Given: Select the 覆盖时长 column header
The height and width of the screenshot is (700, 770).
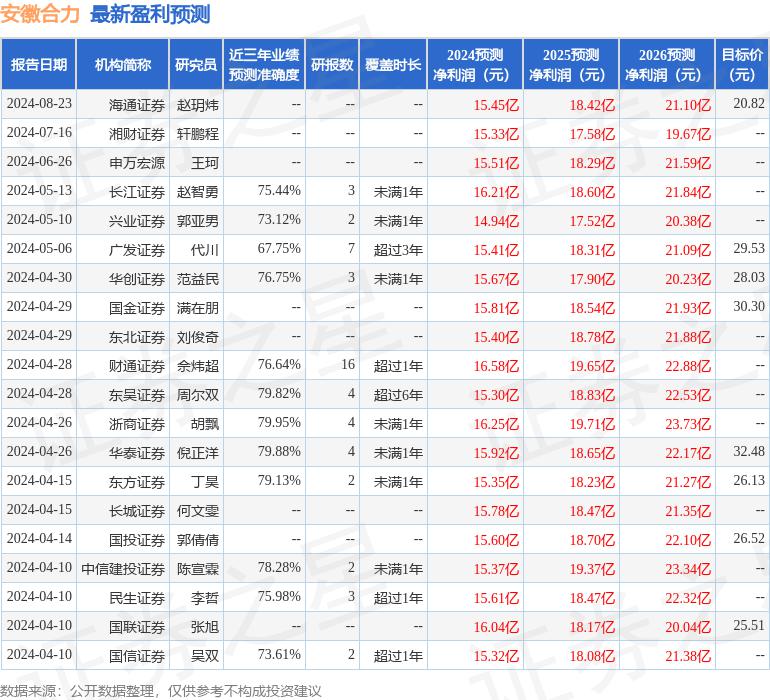Looking at the screenshot, I should point(393,64).
